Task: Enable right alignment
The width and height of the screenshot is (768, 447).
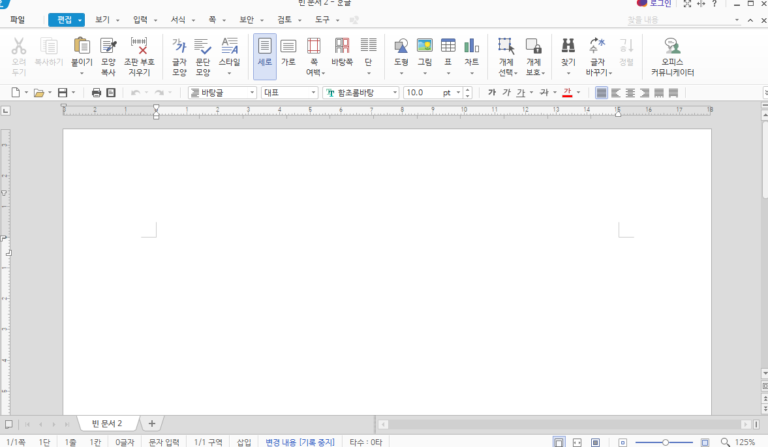Action: [x=645, y=93]
